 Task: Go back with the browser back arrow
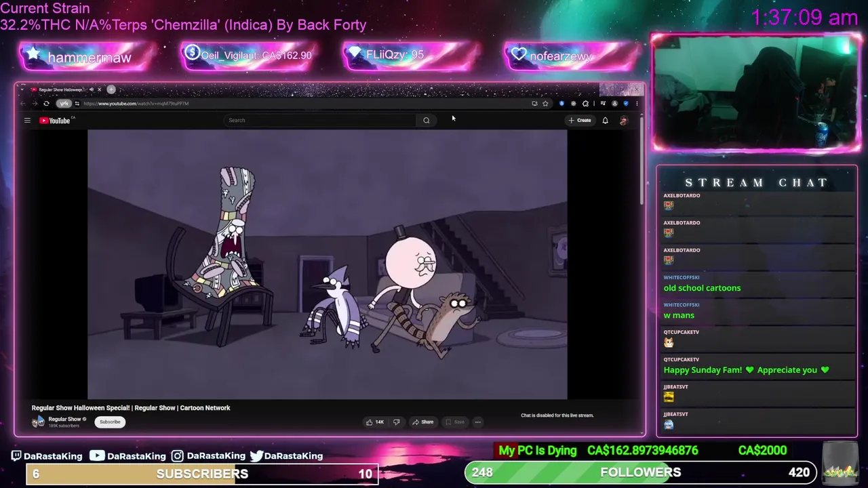point(23,104)
